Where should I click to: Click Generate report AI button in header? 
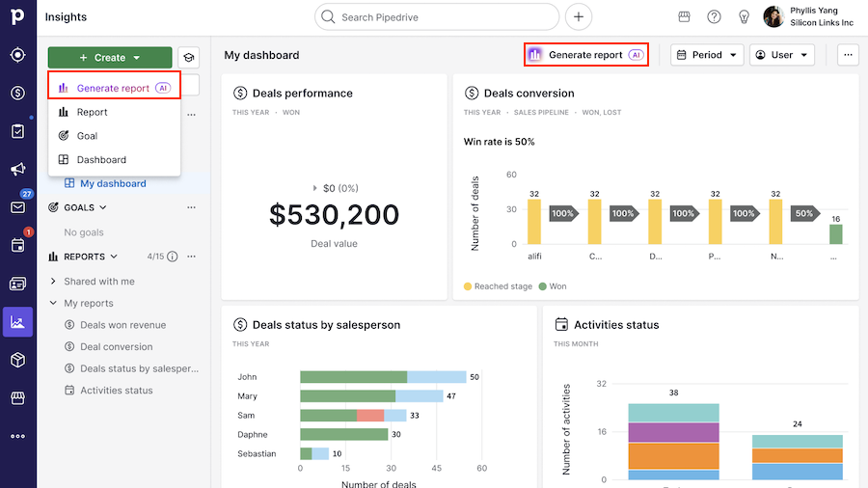pyautogui.click(x=585, y=55)
